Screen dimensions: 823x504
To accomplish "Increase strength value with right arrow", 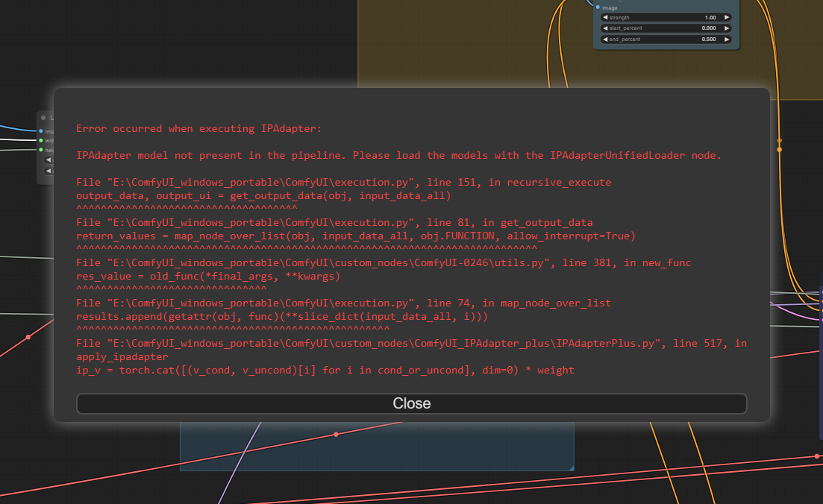I will [727, 17].
